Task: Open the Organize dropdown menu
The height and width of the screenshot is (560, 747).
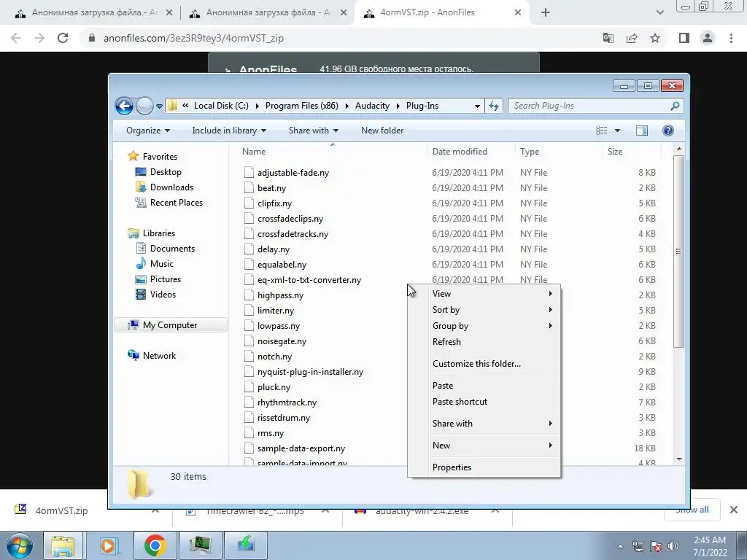Action: pyautogui.click(x=147, y=131)
